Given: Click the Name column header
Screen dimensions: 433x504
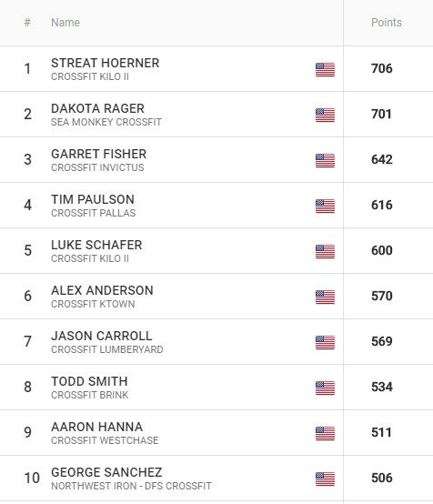Looking at the screenshot, I should [x=65, y=23].
